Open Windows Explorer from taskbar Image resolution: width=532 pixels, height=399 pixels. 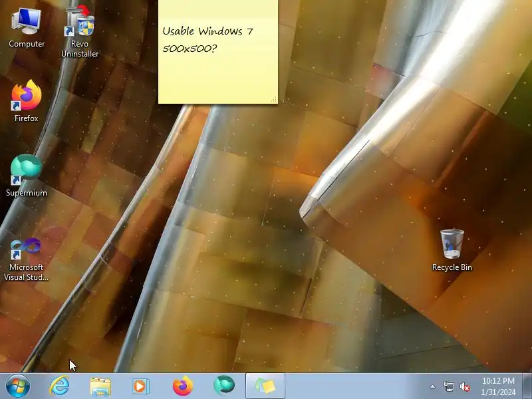[100, 386]
